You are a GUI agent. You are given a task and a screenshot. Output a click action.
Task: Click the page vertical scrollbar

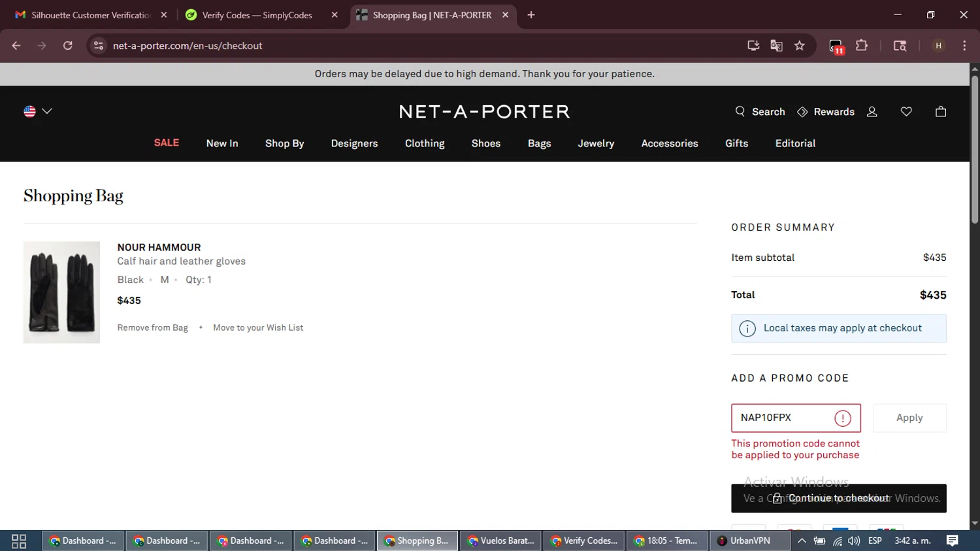coord(975,150)
